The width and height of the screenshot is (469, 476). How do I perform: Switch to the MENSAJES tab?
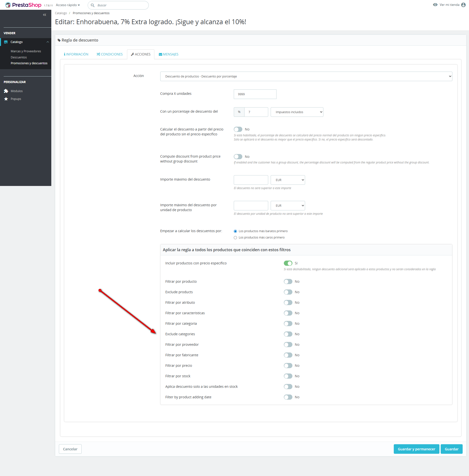coord(169,54)
